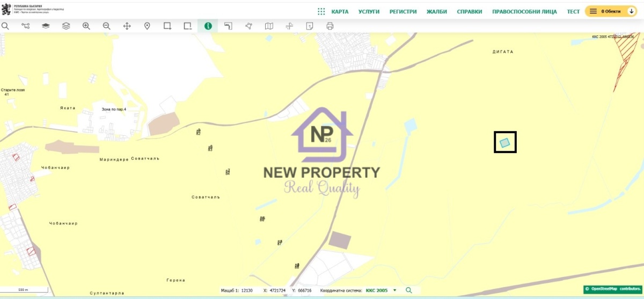Click the X coordinate 4721724 value
The image size is (644, 299).
(279, 290)
